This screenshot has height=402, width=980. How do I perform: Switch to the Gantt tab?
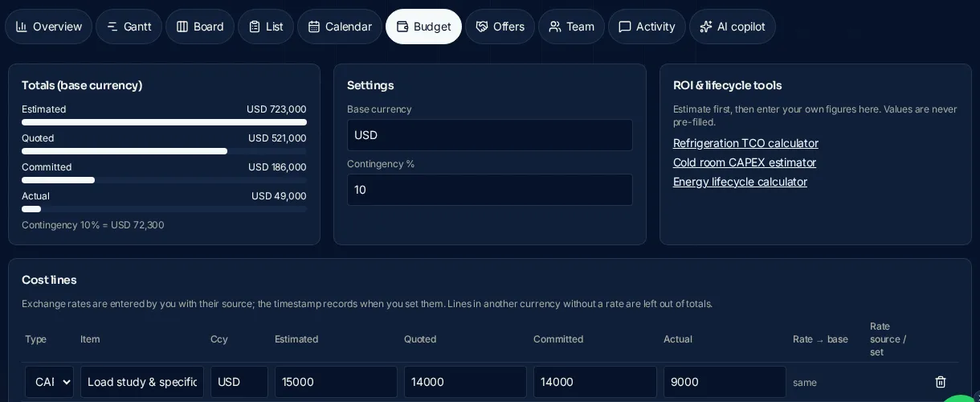coord(129,27)
